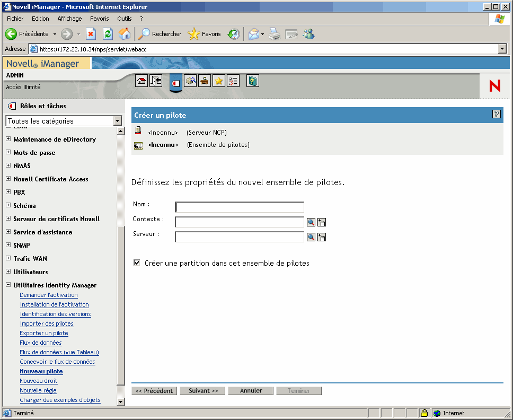
Task: Click the Favorites star icon
Action: [x=218, y=81]
